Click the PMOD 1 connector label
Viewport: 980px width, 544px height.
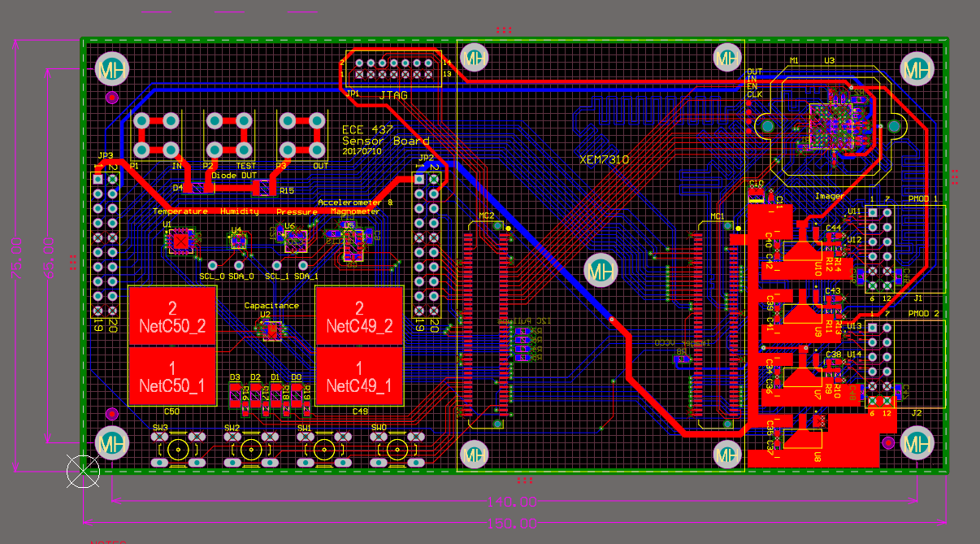click(923, 198)
